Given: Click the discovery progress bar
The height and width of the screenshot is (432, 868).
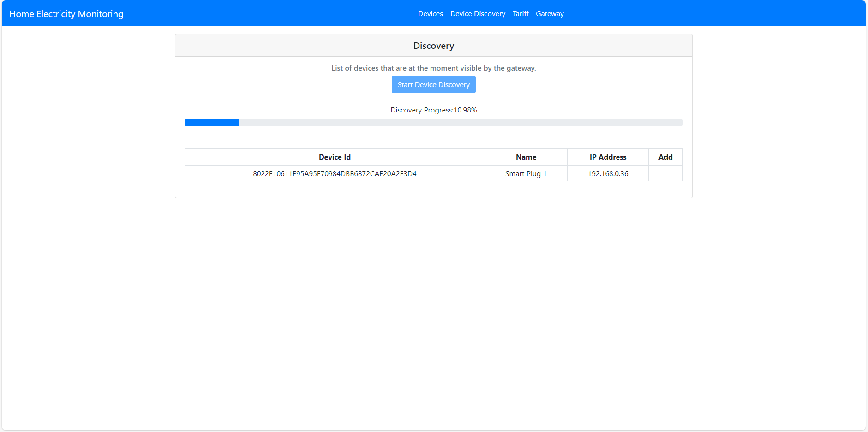Looking at the screenshot, I should pyautogui.click(x=433, y=123).
